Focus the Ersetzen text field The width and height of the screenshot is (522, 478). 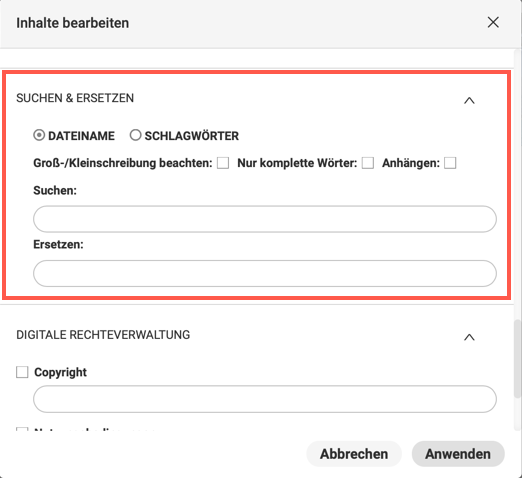[265, 273]
